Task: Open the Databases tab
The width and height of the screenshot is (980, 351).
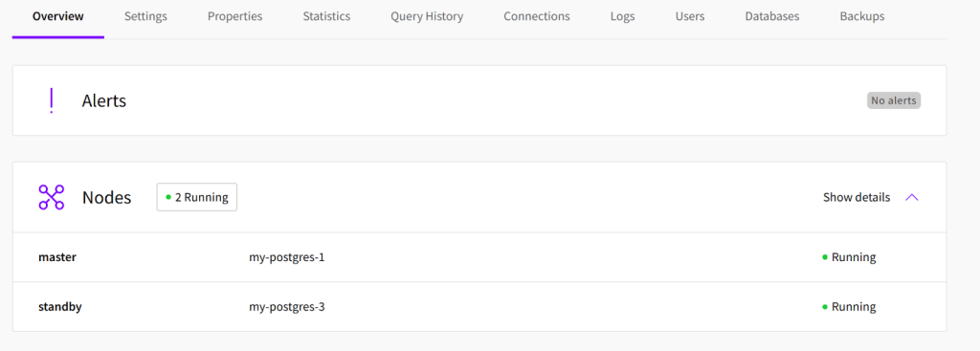Action: pos(772,16)
